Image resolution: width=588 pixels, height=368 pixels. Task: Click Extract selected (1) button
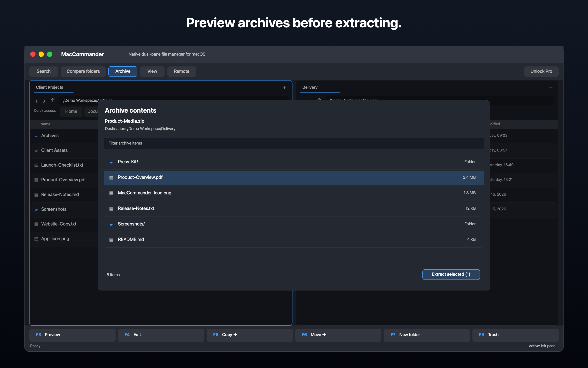[x=451, y=274]
